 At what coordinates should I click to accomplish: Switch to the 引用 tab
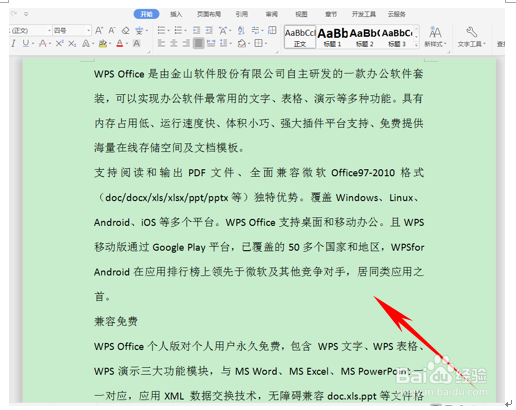242,14
